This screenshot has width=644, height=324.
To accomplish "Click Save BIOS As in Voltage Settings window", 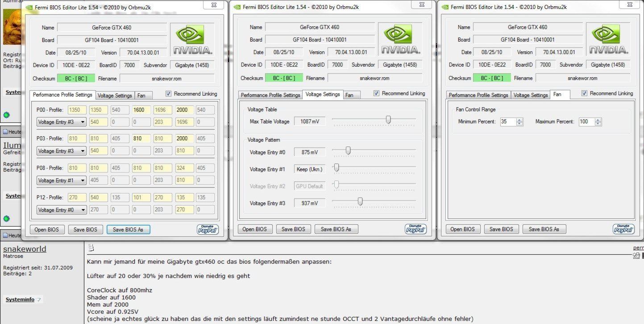I will pyautogui.click(x=336, y=229).
